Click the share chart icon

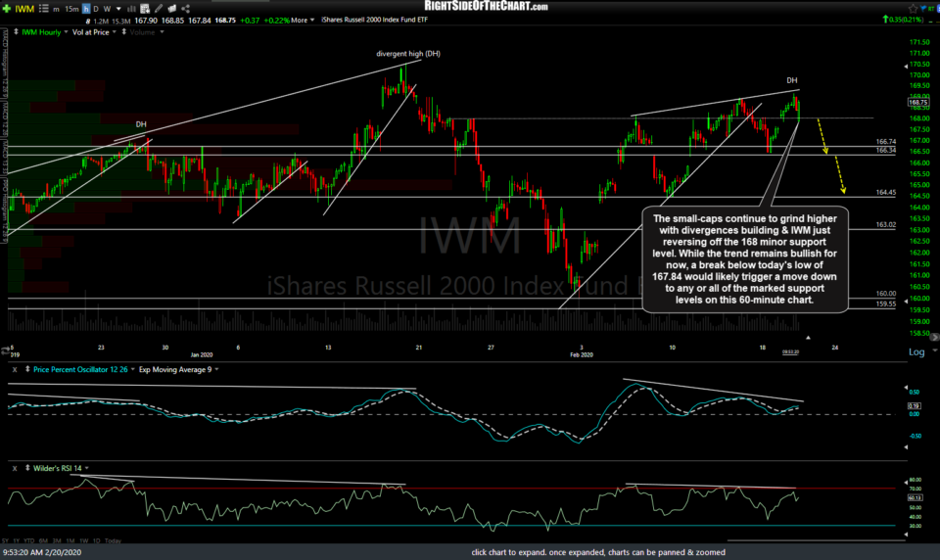[x=185, y=9]
